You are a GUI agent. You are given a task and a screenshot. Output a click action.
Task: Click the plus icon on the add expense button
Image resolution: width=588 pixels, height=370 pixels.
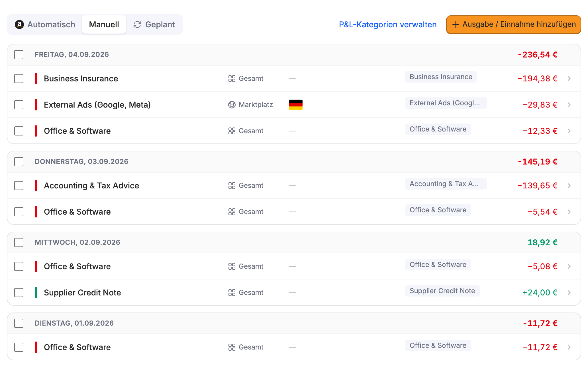tap(456, 24)
